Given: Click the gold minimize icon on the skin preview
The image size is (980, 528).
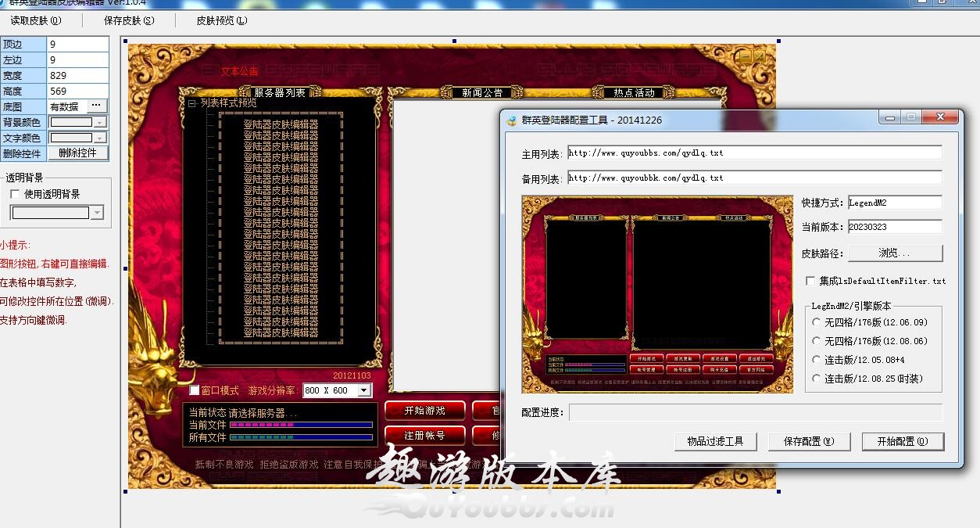Looking at the screenshot, I should tap(746, 56).
